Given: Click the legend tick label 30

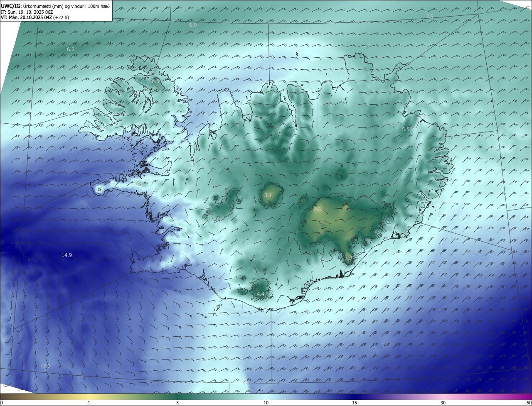Looking at the screenshot, I should tap(443, 403).
